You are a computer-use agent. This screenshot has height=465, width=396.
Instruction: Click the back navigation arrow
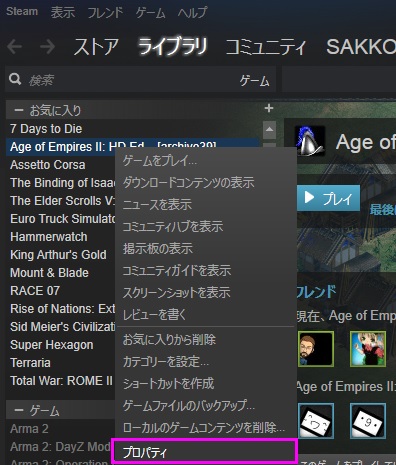point(15,47)
